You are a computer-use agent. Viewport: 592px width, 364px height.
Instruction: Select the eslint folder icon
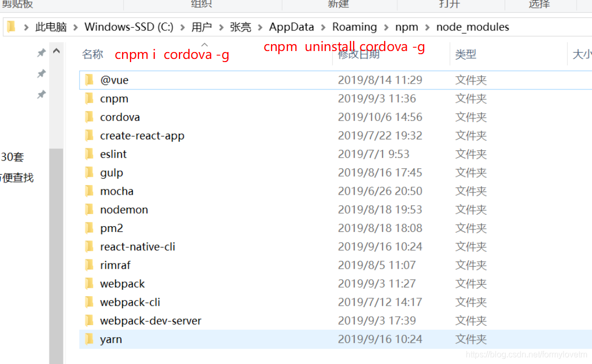point(89,154)
